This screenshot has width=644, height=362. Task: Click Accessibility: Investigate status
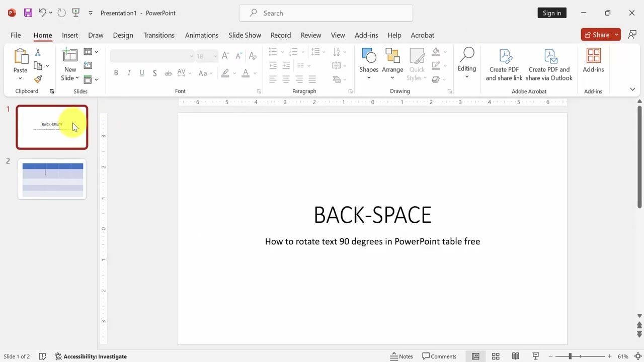(x=91, y=356)
